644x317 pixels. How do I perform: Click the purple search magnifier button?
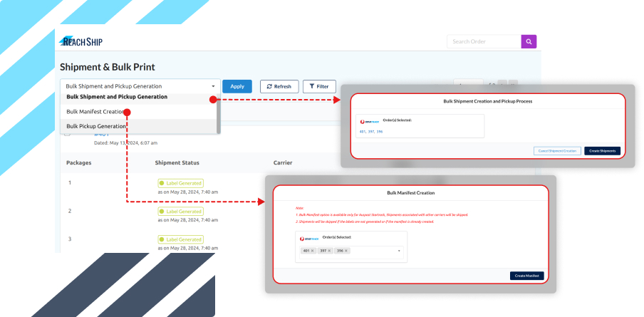[529, 41]
